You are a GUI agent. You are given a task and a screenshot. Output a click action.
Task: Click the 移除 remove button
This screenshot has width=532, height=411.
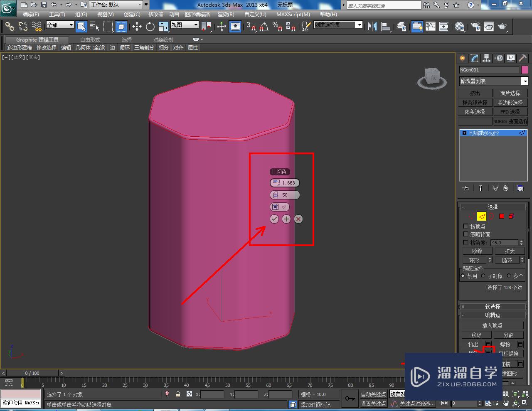(476, 335)
